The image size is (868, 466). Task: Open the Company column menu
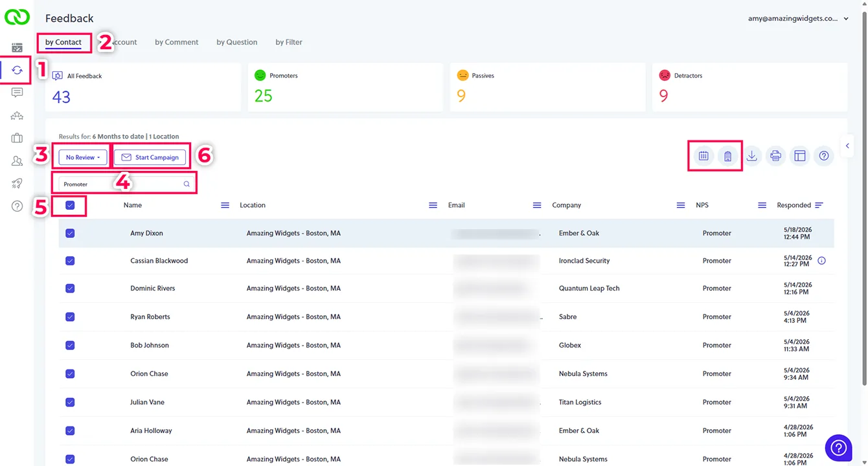pyautogui.click(x=681, y=205)
